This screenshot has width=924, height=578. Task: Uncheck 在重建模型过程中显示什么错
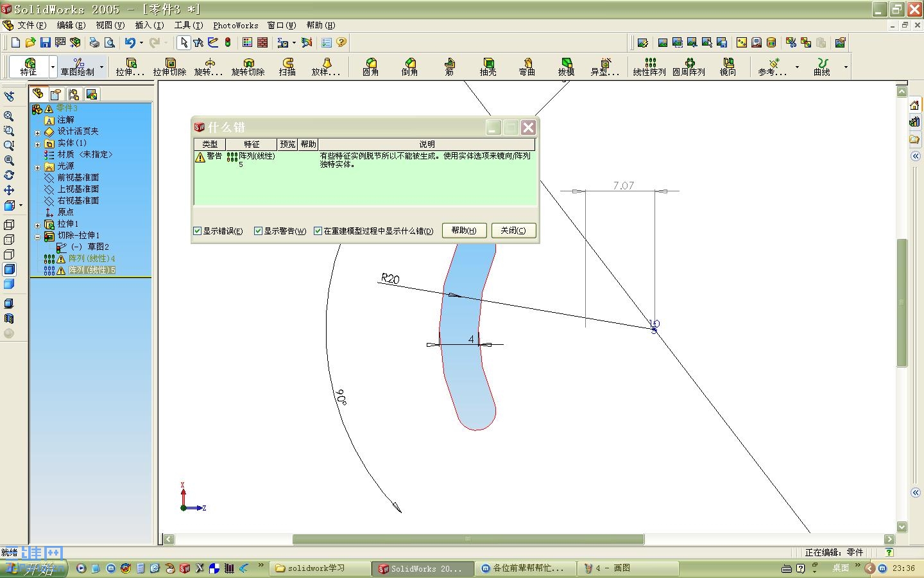pos(318,231)
